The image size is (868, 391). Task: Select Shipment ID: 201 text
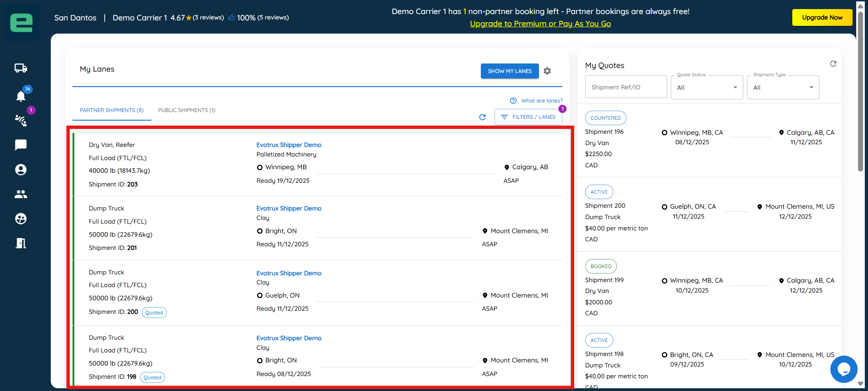113,248
